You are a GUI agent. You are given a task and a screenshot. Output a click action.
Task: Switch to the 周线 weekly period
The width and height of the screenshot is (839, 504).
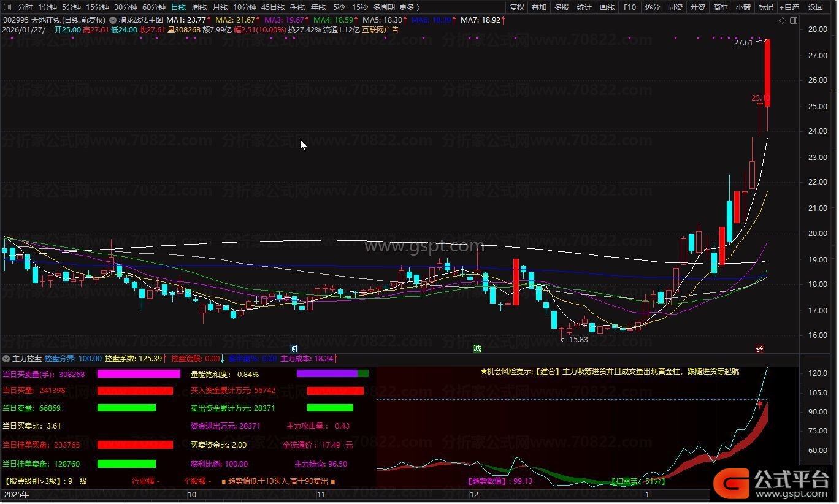point(199,7)
